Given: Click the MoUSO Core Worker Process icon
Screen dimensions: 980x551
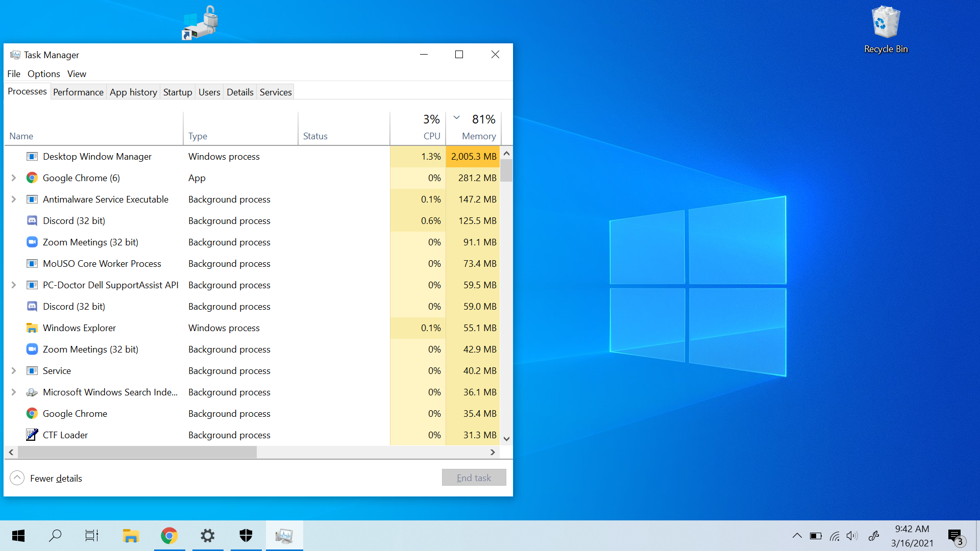Looking at the screenshot, I should tap(32, 264).
